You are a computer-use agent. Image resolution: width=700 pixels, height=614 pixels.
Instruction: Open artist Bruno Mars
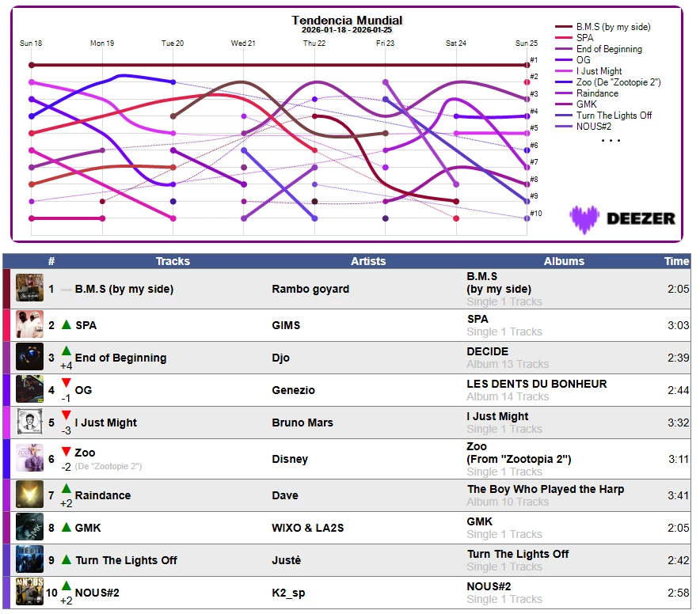pyautogui.click(x=302, y=423)
